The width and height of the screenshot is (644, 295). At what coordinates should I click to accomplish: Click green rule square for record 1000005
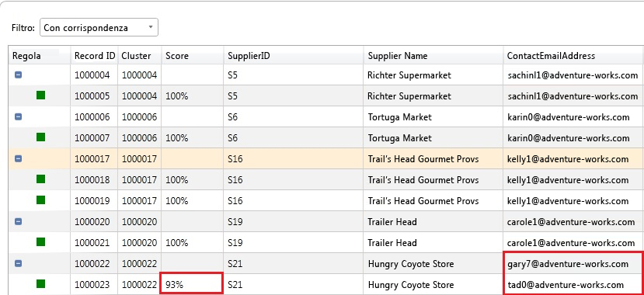click(x=40, y=95)
